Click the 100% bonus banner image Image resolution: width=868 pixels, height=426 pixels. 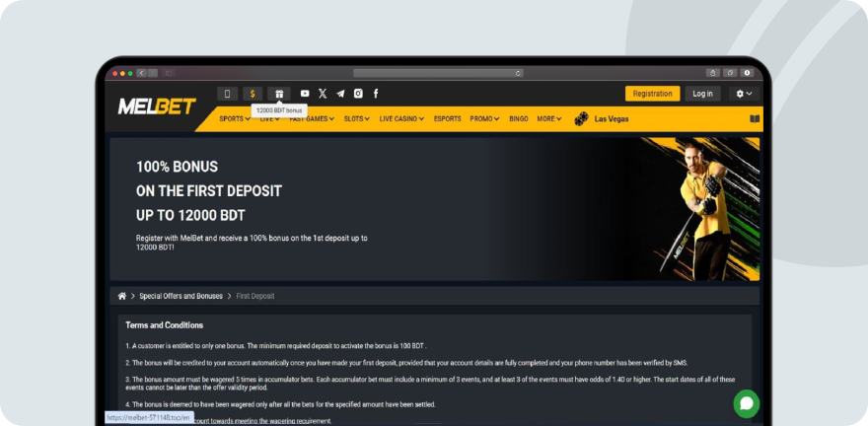(x=435, y=209)
